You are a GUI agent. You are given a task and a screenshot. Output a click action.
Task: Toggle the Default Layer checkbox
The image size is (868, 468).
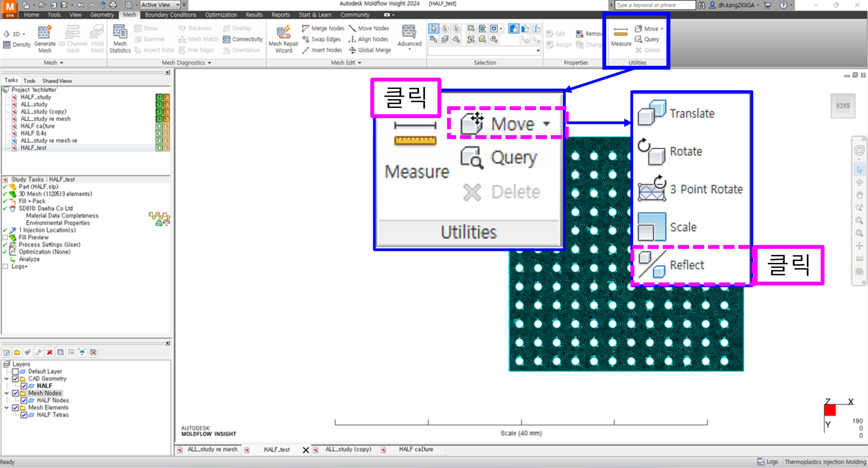[x=16, y=371]
